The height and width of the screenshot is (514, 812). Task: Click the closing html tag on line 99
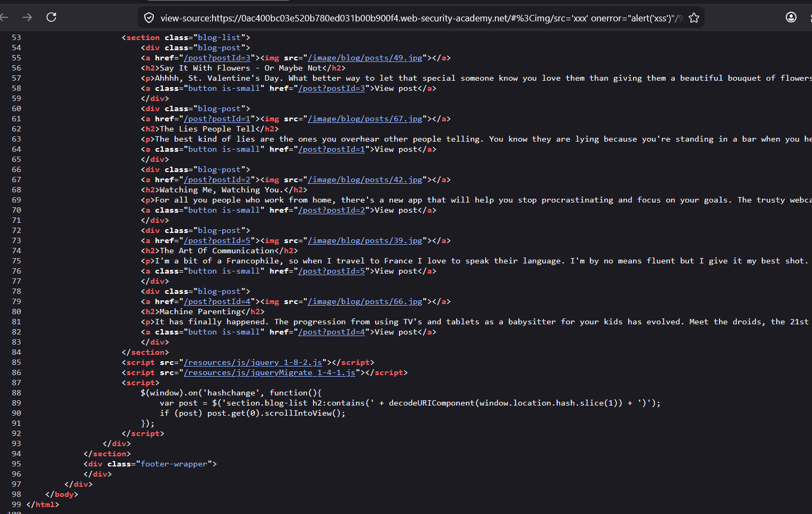click(x=43, y=504)
